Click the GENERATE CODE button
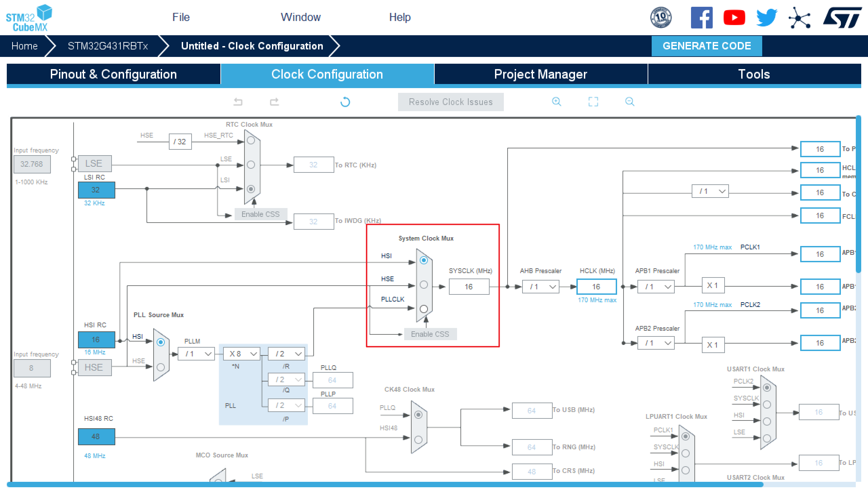 pos(707,46)
